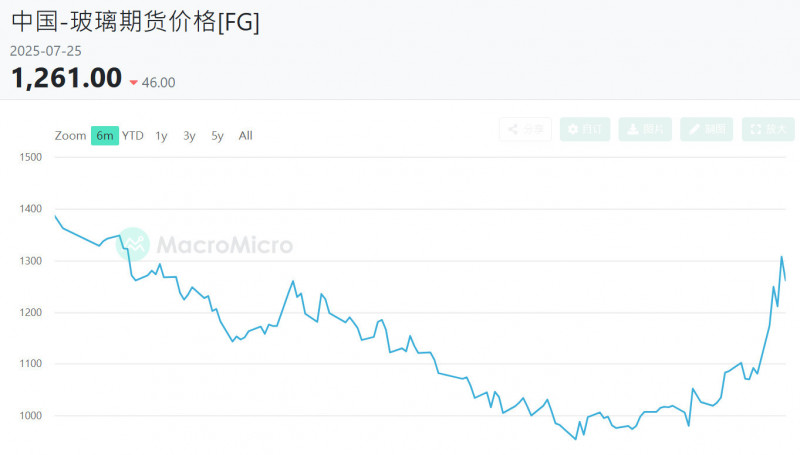Screen dimensions: 800x455
Task: Click the 中国-玻璃期货价格[FG] title
Action: (135, 22)
